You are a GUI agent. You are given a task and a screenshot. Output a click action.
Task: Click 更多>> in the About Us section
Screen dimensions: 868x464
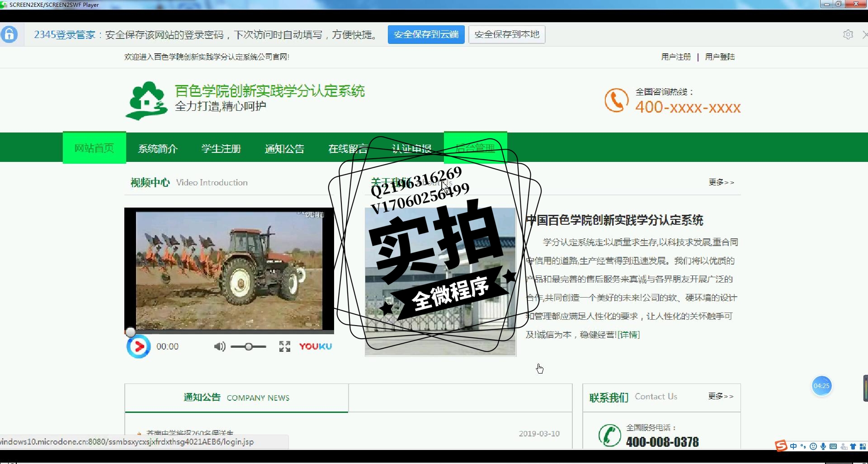721,182
